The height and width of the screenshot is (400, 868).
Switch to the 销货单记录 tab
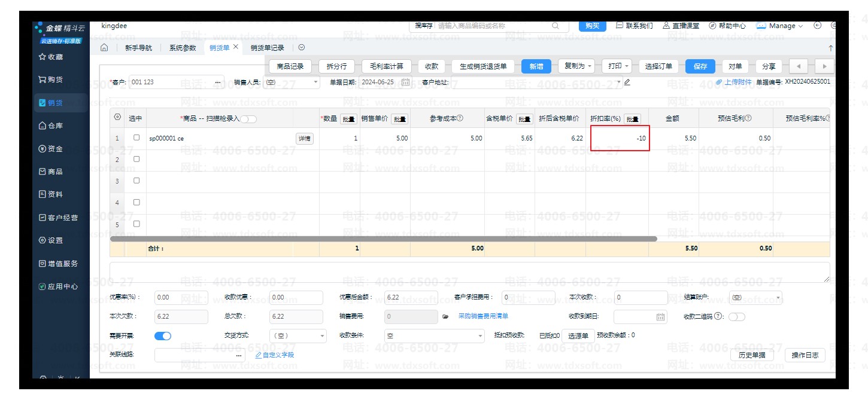[267, 48]
